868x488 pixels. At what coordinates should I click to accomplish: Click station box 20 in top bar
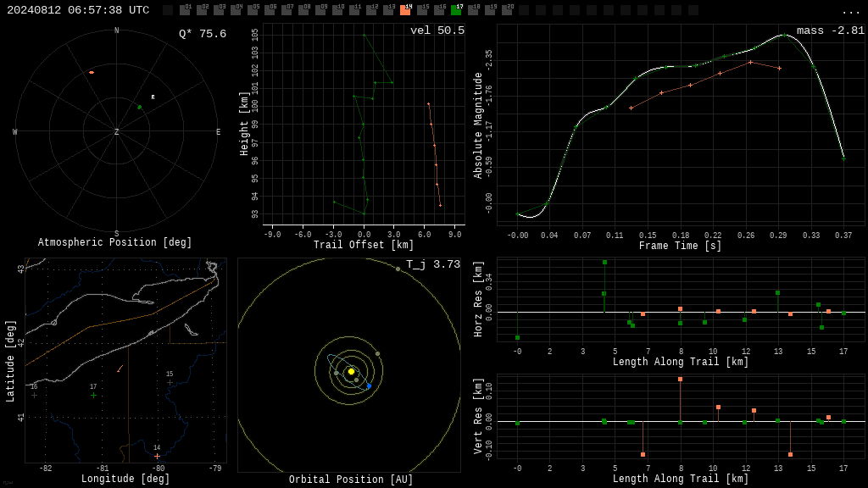(507, 10)
